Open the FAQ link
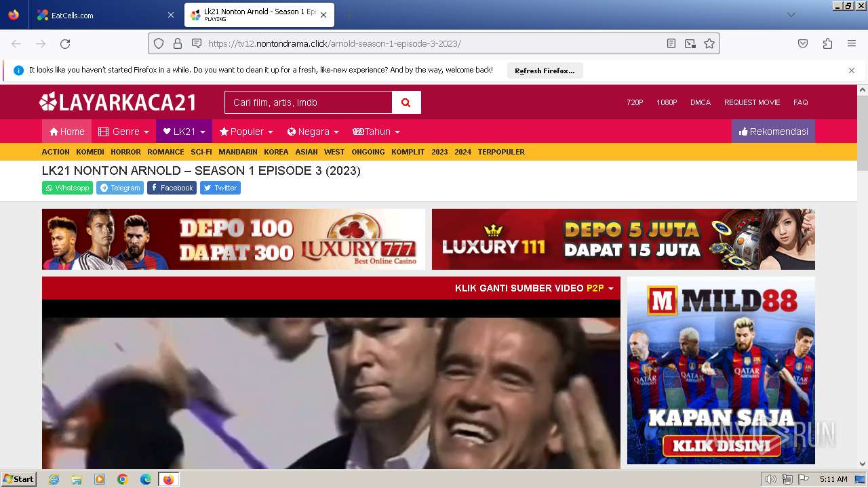 801,102
